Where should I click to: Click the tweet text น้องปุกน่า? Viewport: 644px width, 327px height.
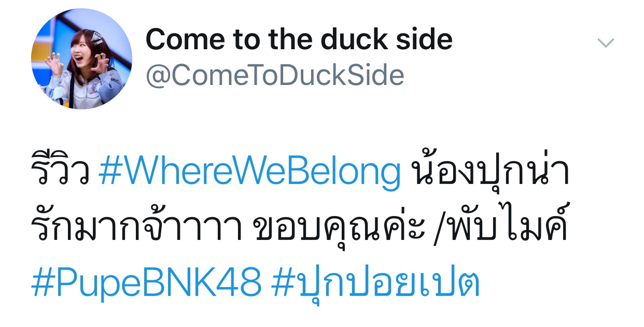(489, 173)
